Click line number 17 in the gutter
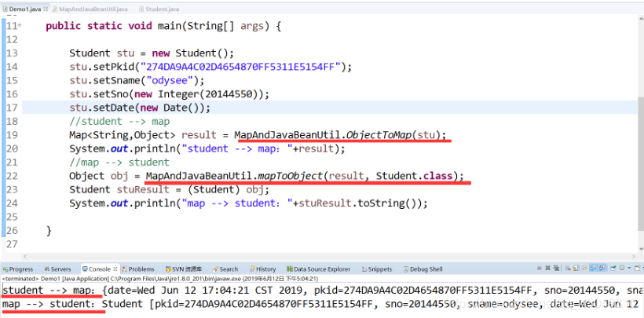 pyautogui.click(x=12, y=108)
